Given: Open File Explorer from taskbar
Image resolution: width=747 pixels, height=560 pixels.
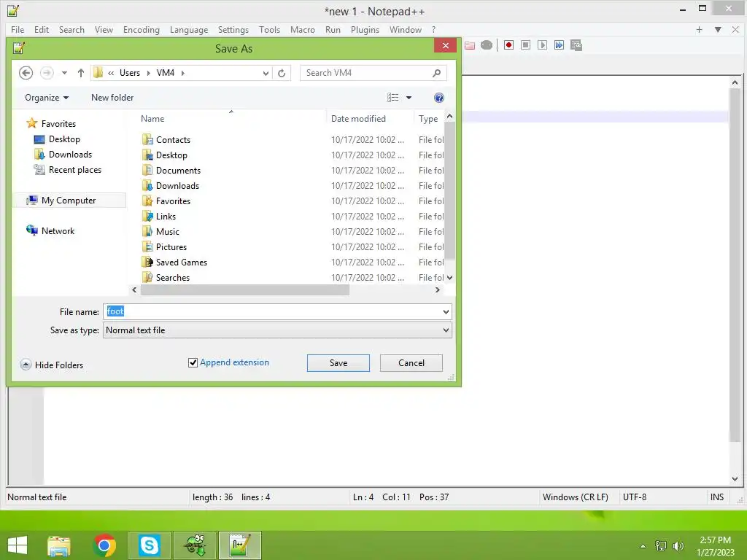Looking at the screenshot, I should 59,545.
